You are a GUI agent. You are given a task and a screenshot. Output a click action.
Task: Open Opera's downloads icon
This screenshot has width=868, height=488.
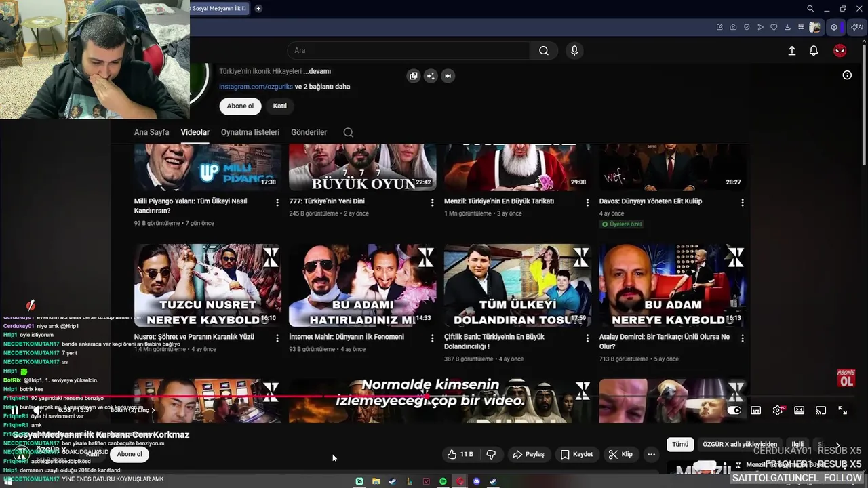[x=787, y=27]
